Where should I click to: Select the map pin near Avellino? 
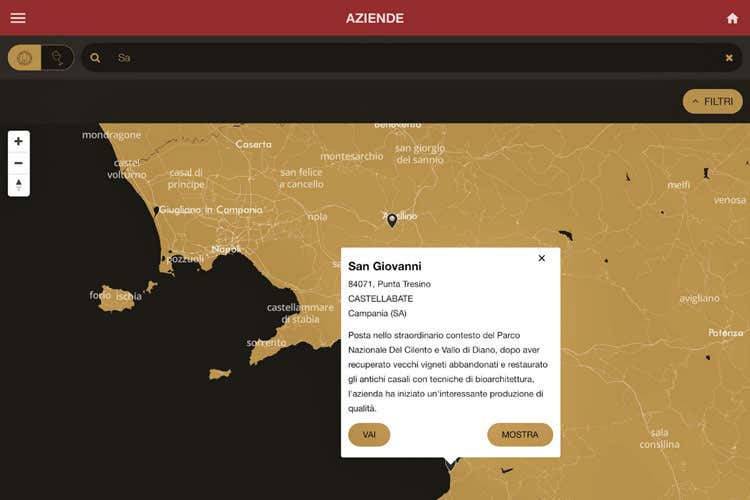(392, 220)
